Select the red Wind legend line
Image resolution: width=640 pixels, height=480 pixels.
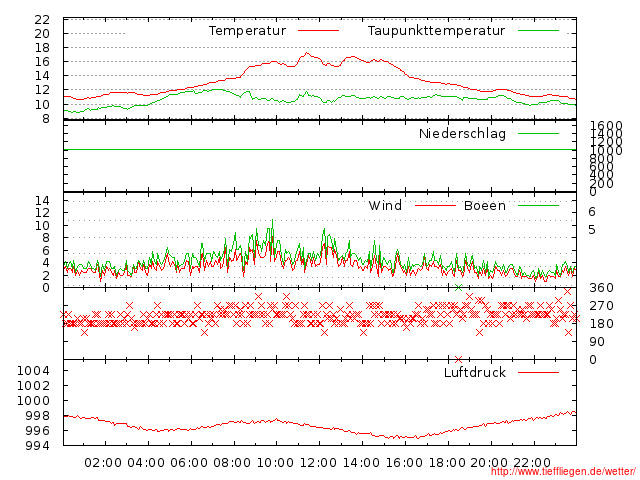[x=435, y=205]
